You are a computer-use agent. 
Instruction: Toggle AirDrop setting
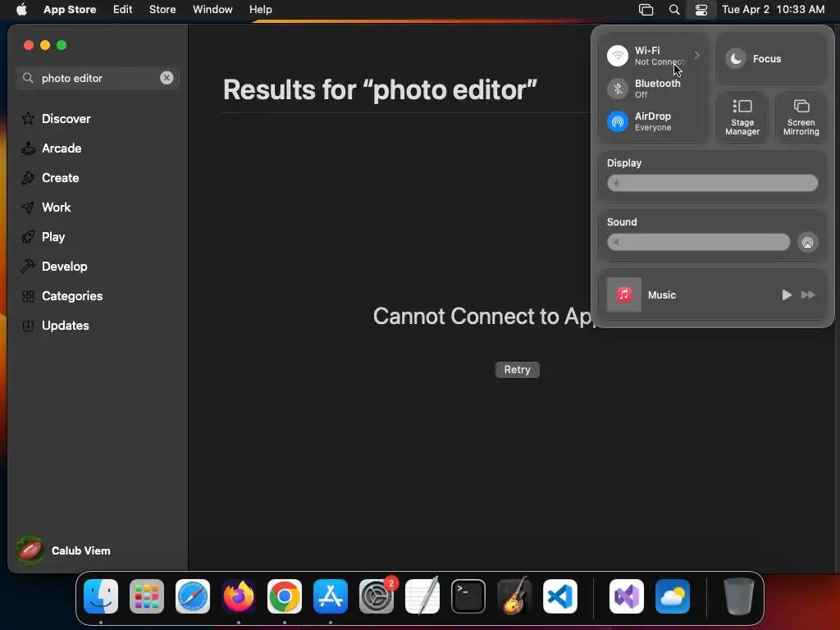tap(617, 121)
